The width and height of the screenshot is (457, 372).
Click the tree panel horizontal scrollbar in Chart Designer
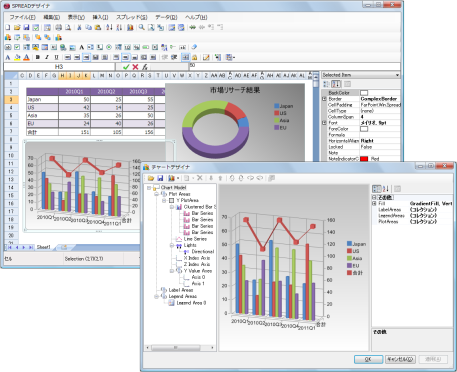(x=180, y=348)
